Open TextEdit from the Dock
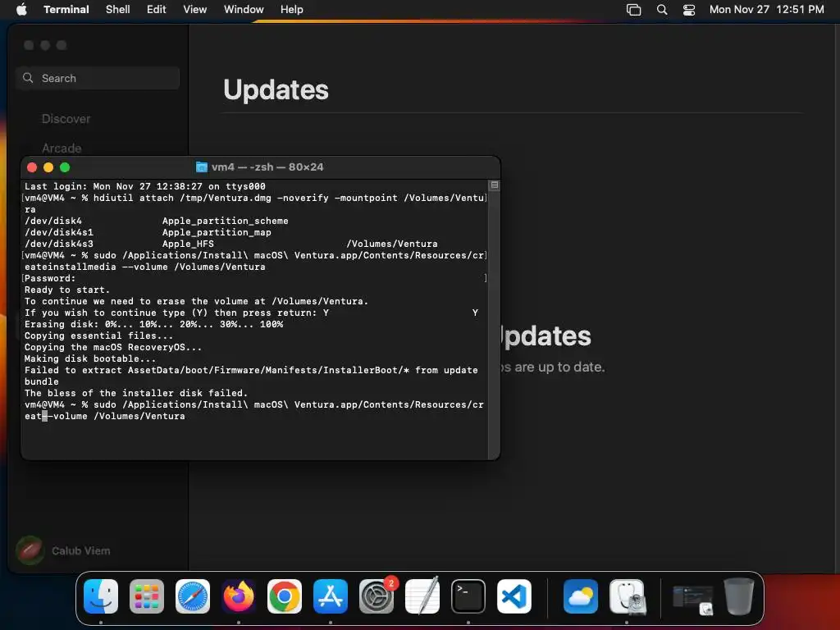This screenshot has width=840, height=630. (x=422, y=596)
